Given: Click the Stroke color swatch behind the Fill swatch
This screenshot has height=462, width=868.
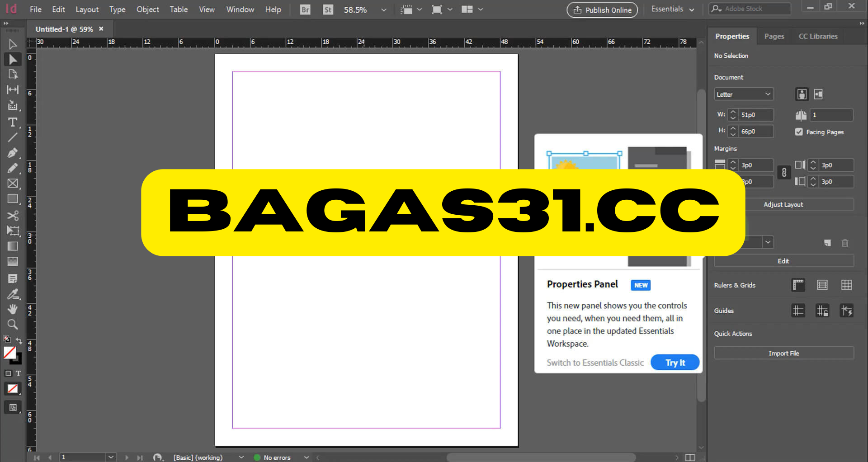Looking at the screenshot, I should click(x=18, y=361).
